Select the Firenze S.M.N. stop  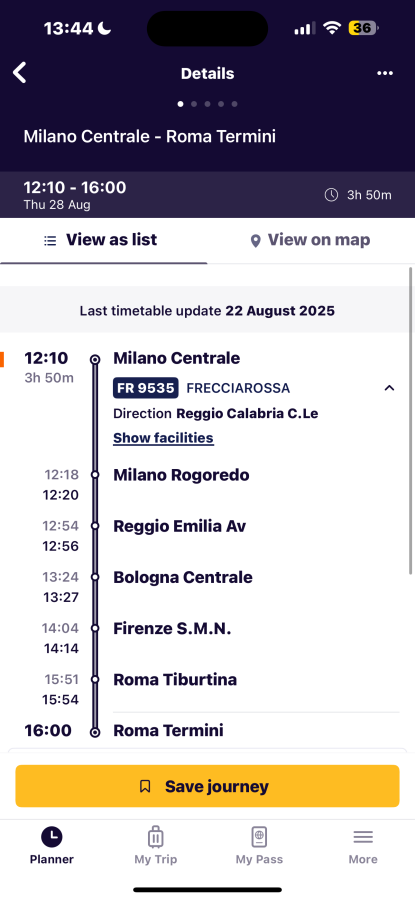pos(172,629)
